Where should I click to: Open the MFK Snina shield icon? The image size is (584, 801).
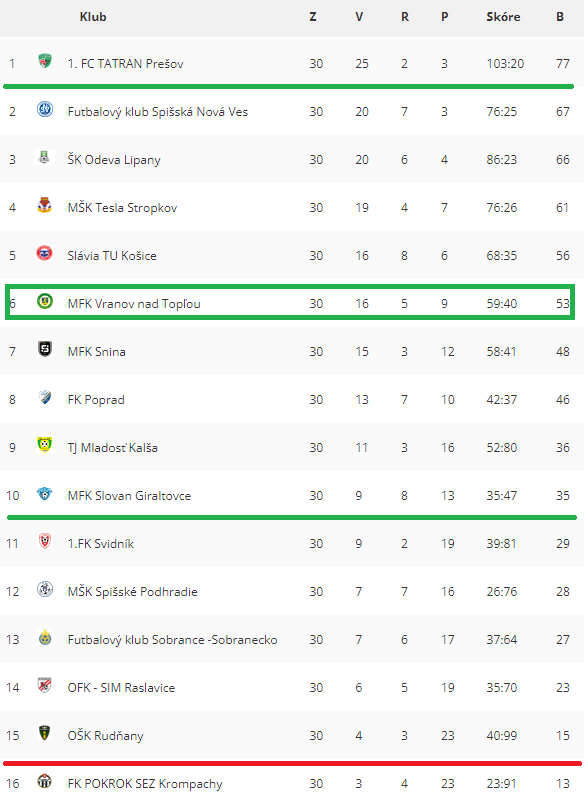(x=45, y=349)
